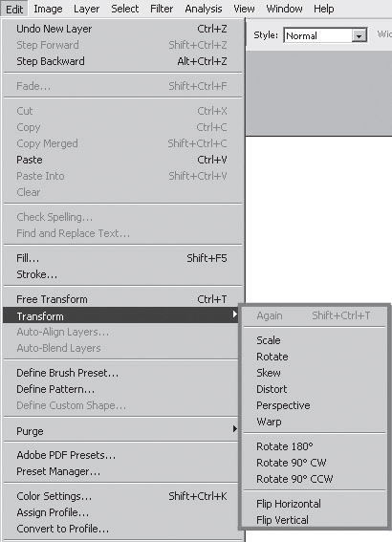Open the Layer menu in menu bar
The image size is (392, 542).
click(x=86, y=9)
